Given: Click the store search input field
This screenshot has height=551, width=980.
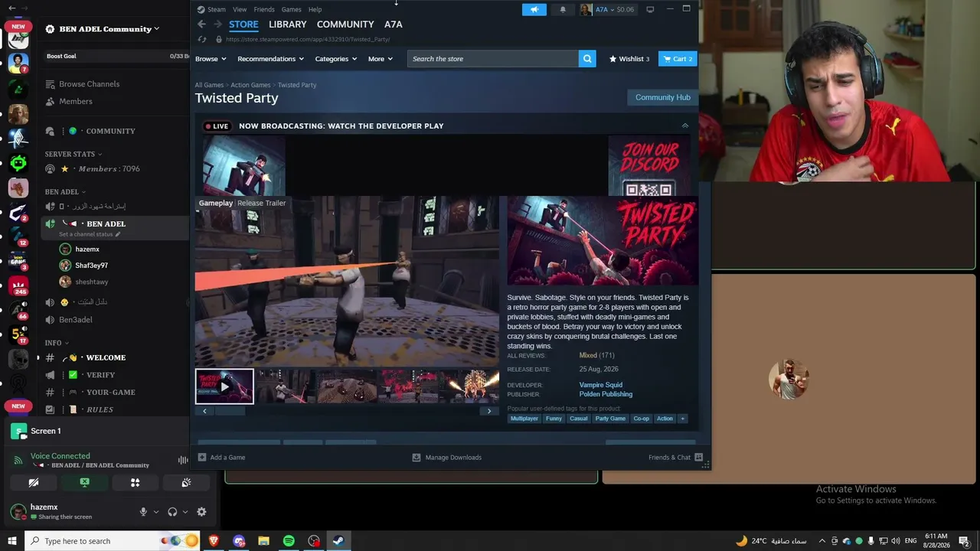Looking at the screenshot, I should (x=493, y=59).
